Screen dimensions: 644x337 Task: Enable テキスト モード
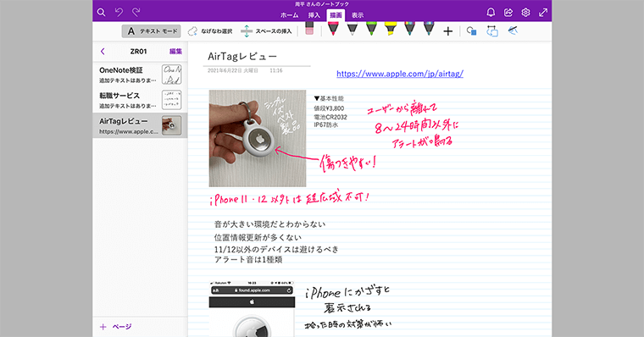[x=151, y=31]
